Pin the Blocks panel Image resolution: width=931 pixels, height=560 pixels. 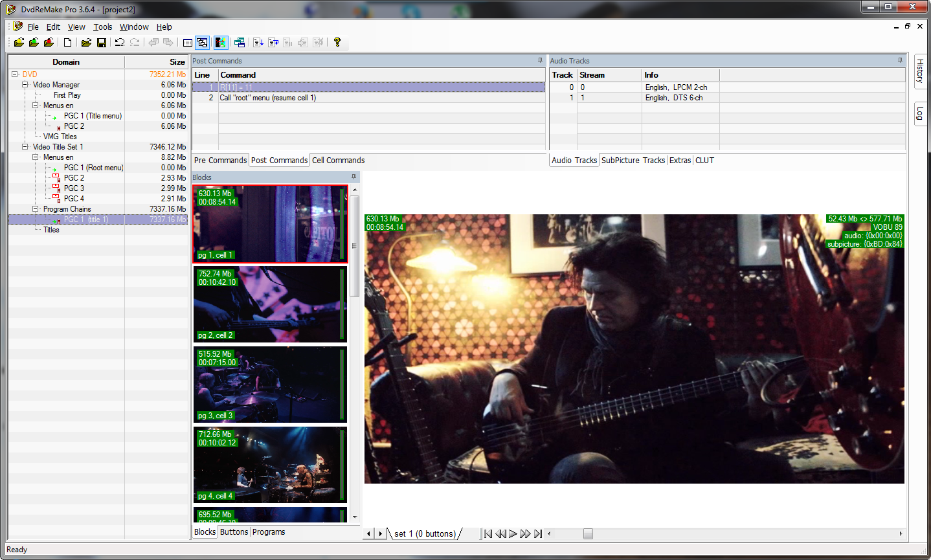click(353, 177)
